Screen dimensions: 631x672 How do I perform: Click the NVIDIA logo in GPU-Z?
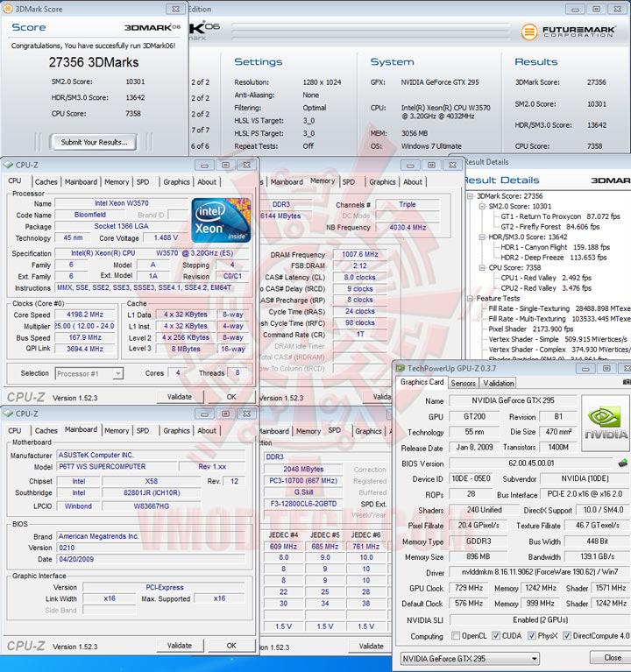pos(606,423)
